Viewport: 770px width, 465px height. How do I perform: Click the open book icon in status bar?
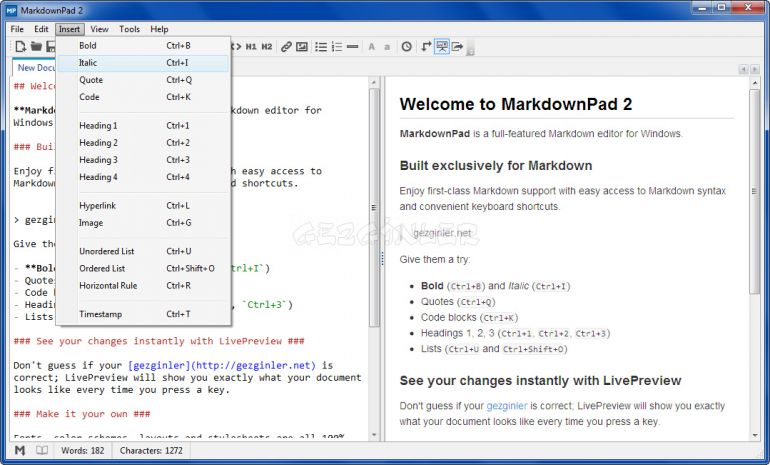pos(42,450)
